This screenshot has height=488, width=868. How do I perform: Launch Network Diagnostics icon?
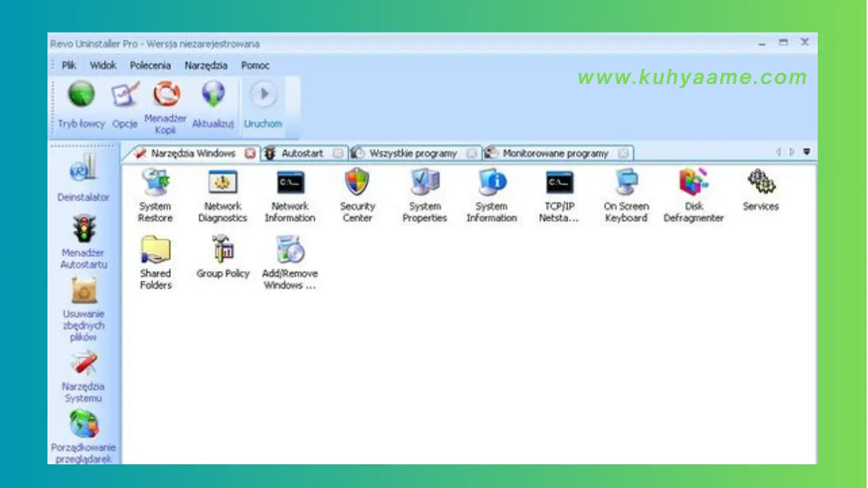click(x=222, y=195)
